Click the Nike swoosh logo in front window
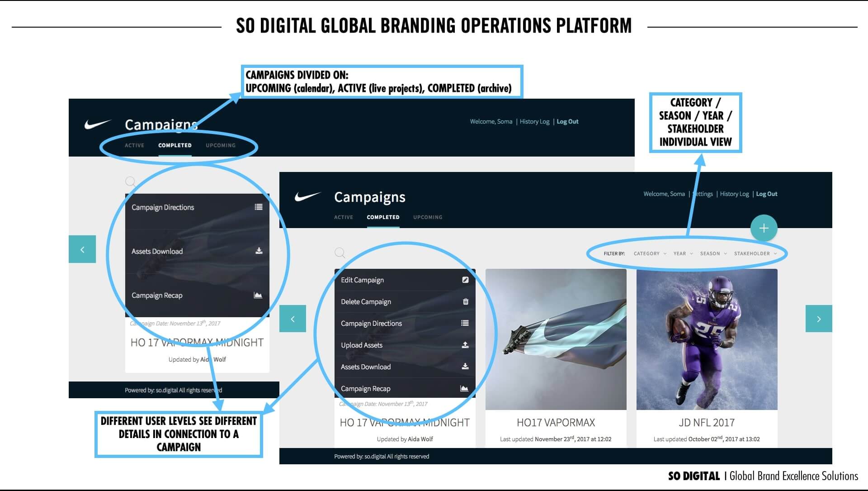This screenshot has height=491, width=868. tap(308, 197)
